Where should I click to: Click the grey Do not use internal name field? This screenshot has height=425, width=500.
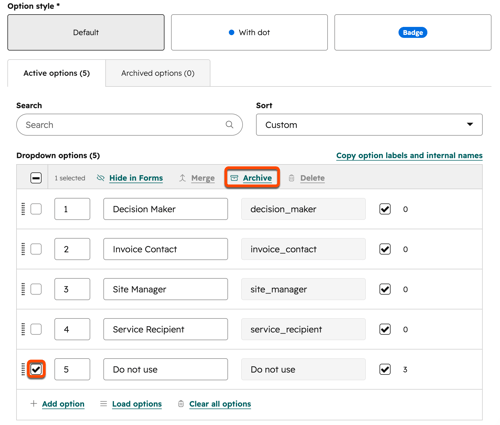pos(303,369)
